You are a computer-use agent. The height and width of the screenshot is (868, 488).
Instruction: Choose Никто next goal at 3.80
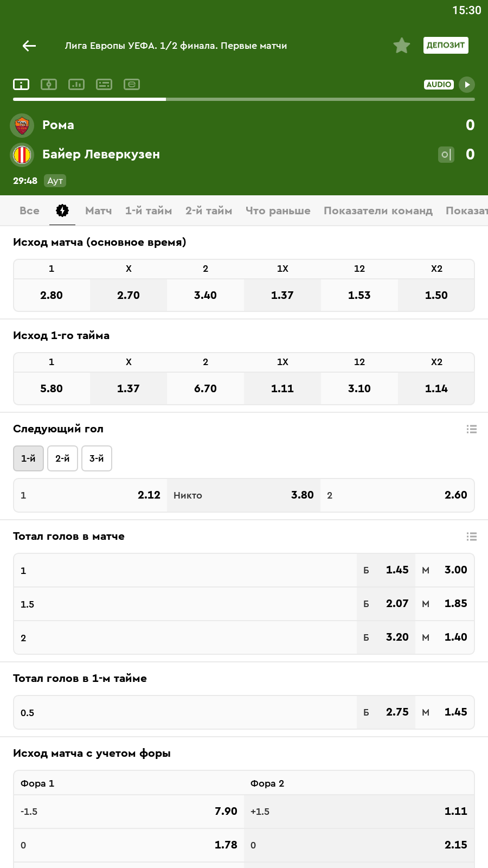243,495
